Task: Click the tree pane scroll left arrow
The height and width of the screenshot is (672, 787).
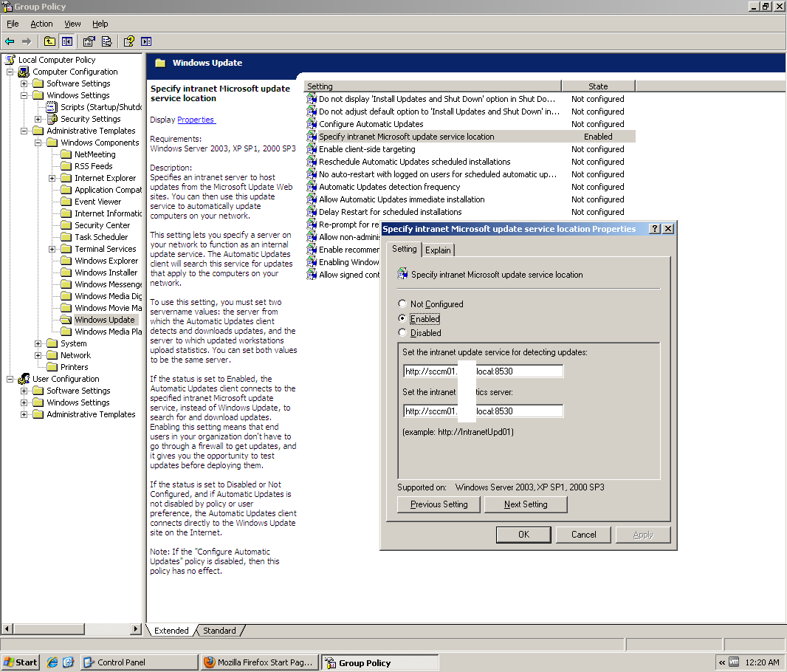Action: click(x=7, y=629)
